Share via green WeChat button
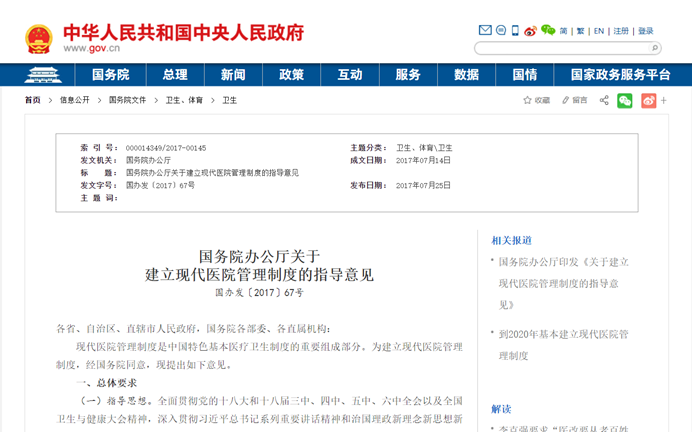The width and height of the screenshot is (692, 432). [x=625, y=100]
